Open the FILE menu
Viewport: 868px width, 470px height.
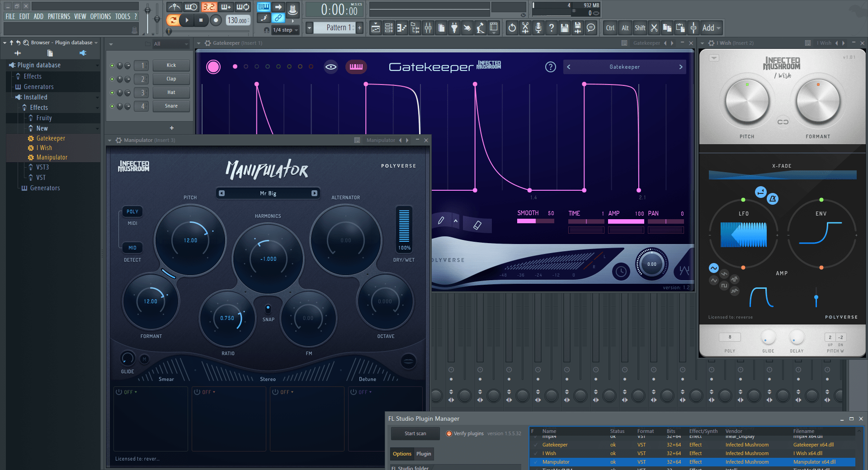click(10, 16)
